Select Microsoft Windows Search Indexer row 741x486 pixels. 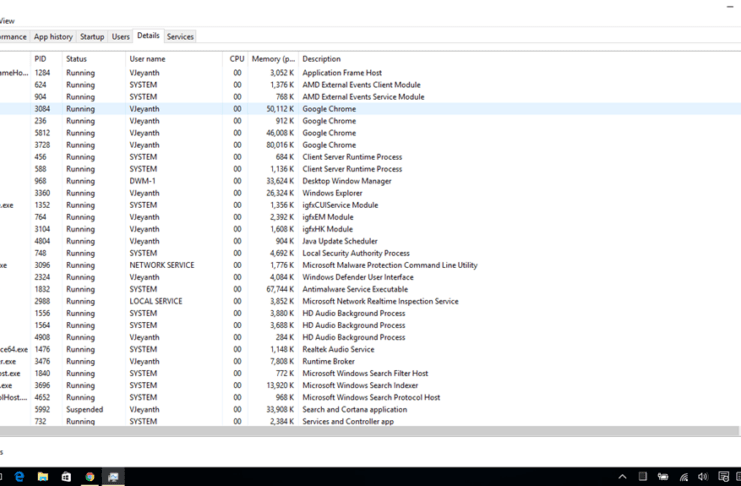(370, 386)
